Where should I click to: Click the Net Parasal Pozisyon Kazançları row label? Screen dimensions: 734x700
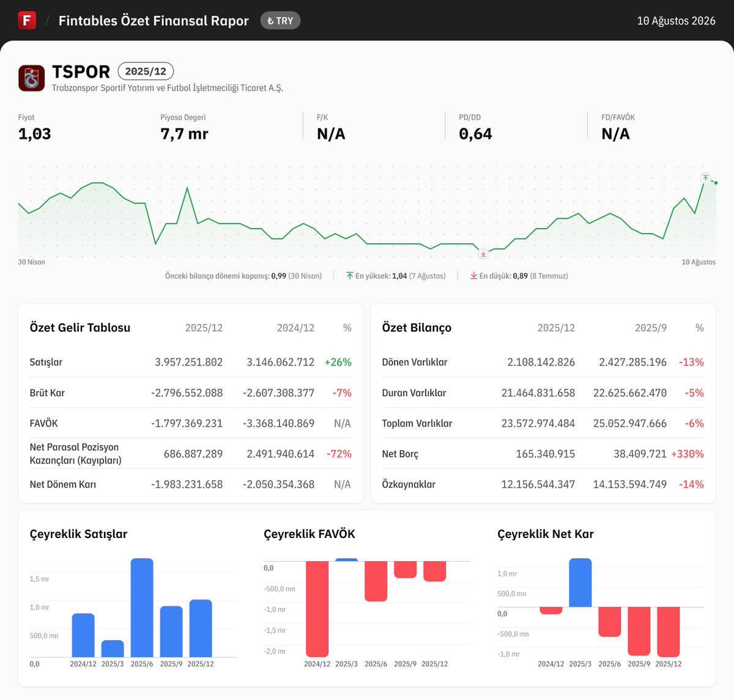(x=75, y=454)
